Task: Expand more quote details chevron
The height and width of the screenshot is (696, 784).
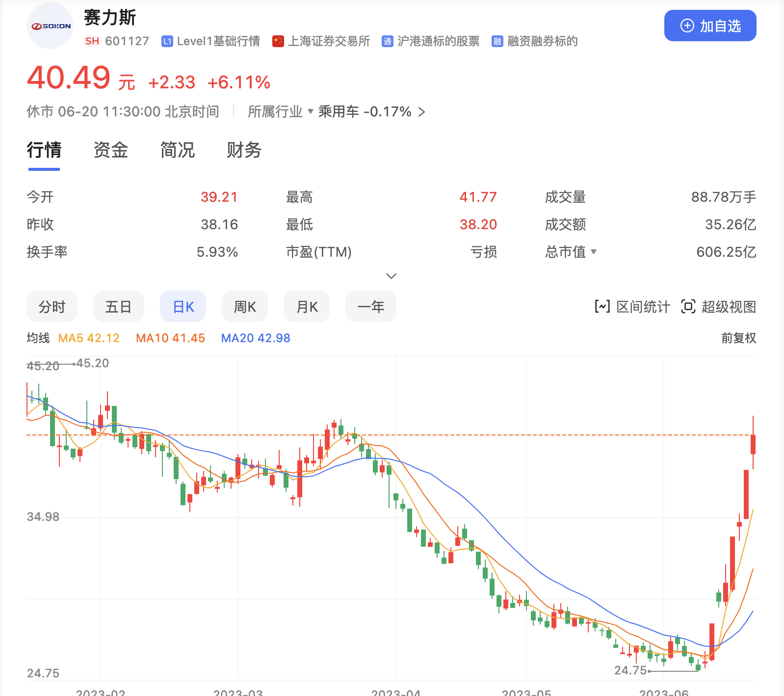Action: [x=391, y=276]
